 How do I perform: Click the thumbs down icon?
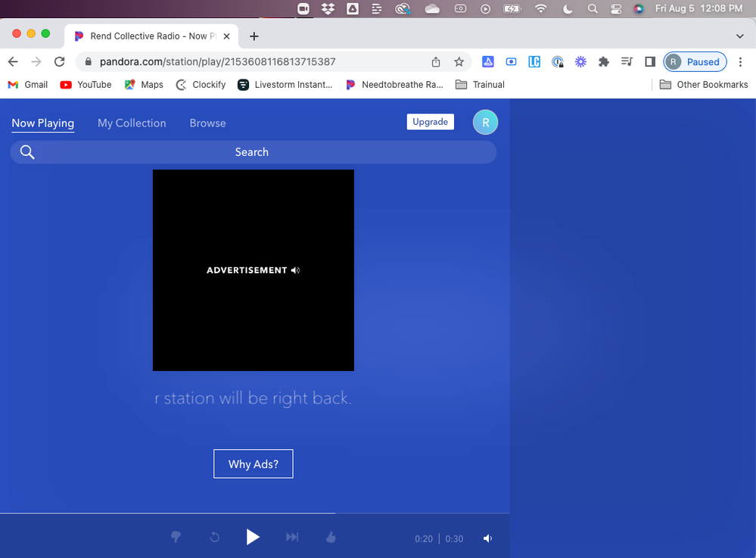(176, 537)
